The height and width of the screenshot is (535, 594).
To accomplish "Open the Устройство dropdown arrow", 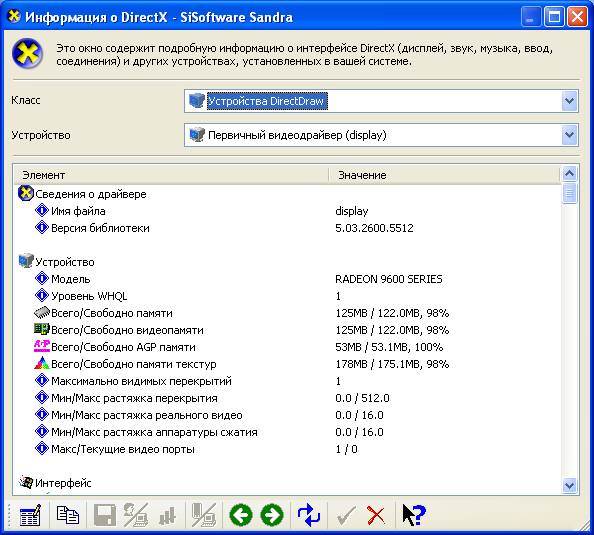I will click(569, 135).
